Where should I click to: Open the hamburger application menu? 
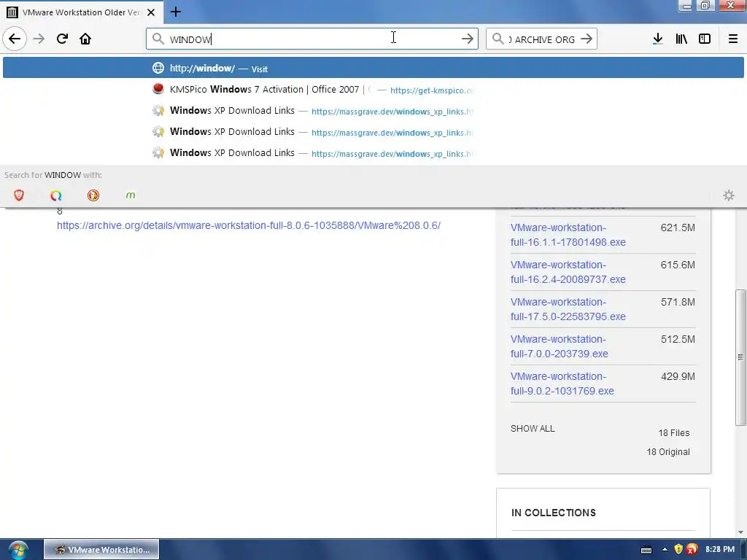click(x=733, y=39)
